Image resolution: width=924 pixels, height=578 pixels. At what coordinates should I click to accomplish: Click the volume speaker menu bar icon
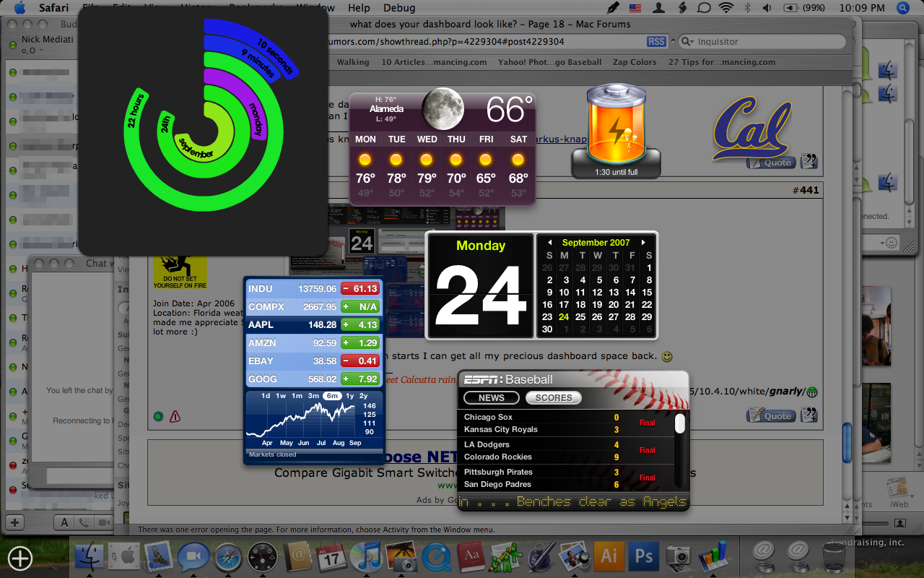click(x=767, y=8)
